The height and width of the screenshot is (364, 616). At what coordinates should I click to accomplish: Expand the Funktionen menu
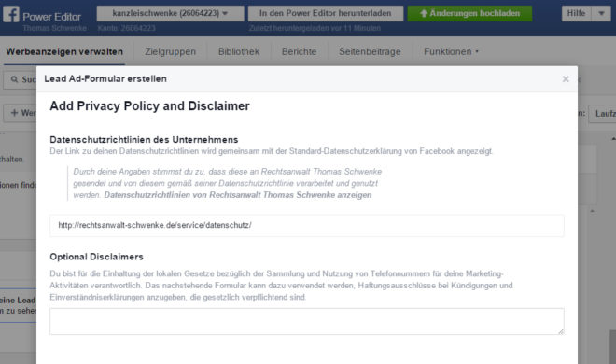click(x=451, y=52)
